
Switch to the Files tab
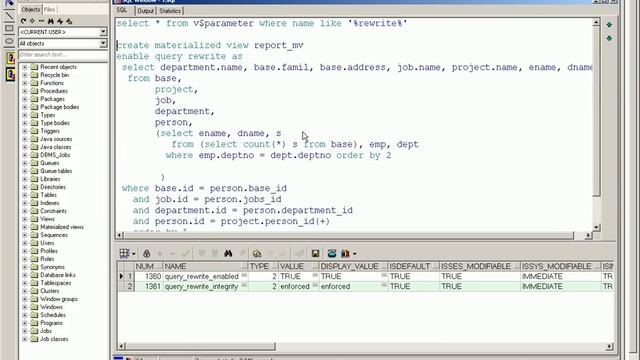49,9
